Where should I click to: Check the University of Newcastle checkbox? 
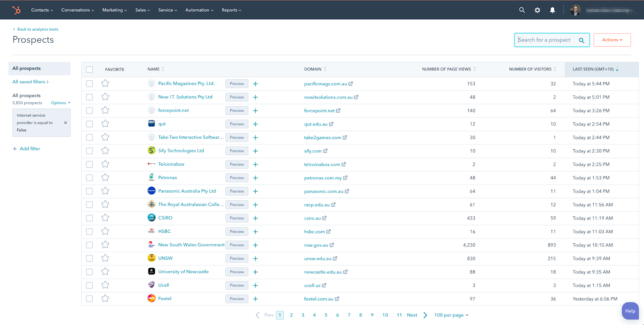pyautogui.click(x=89, y=272)
